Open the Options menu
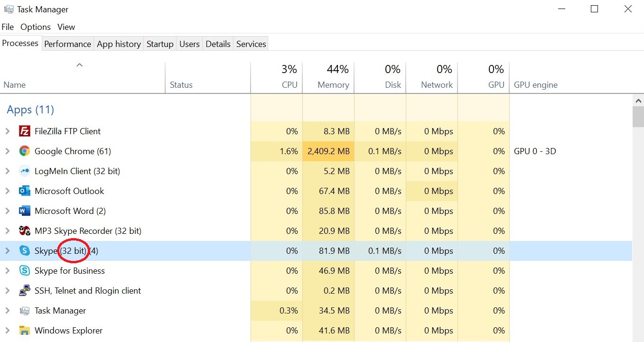 pyautogui.click(x=36, y=27)
